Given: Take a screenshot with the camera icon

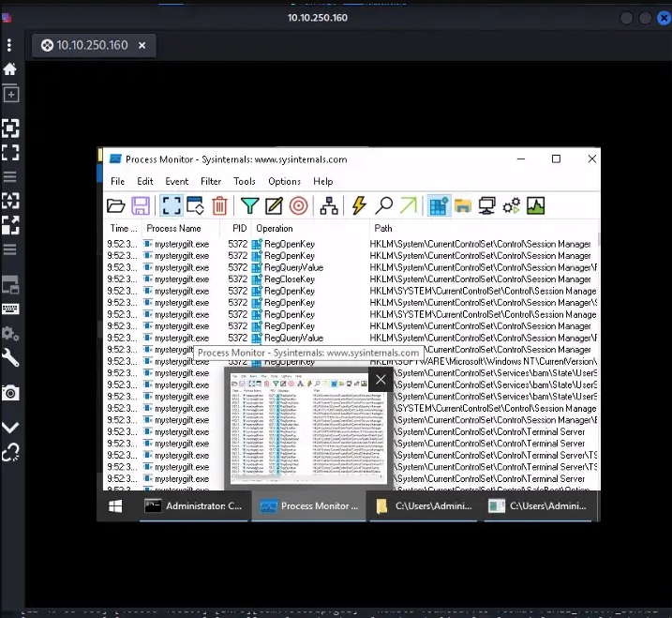Looking at the screenshot, I should 10,393.
